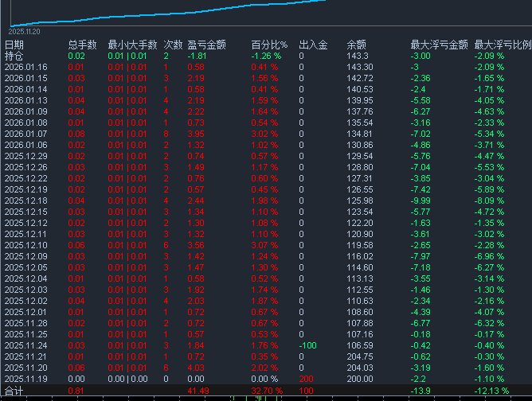
Task: Click the 最大浮亏金额 column header
Action: 437,45
